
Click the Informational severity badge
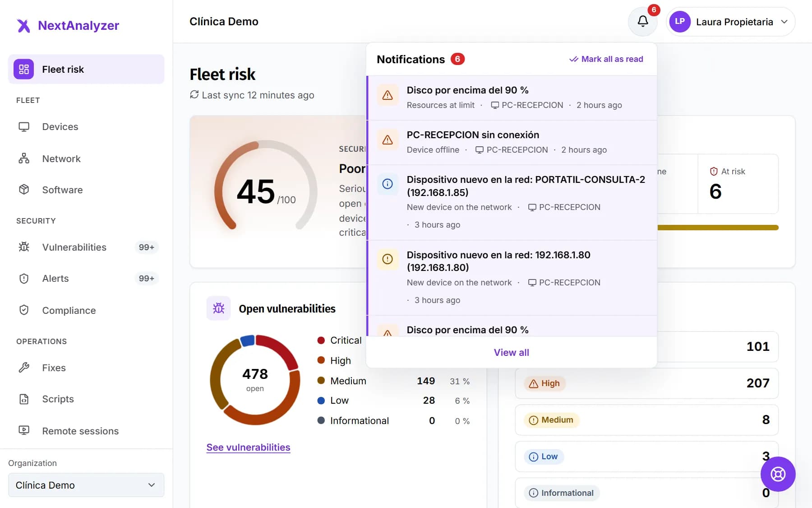point(561,493)
